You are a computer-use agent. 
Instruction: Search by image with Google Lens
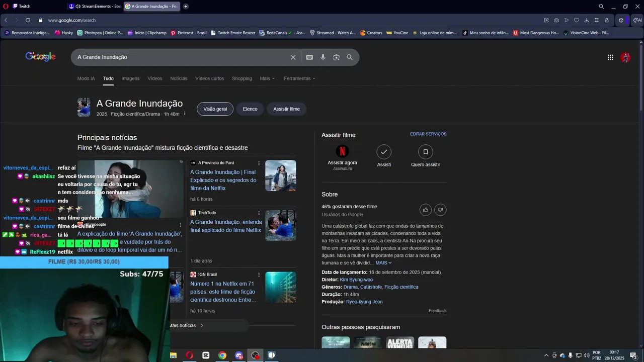tap(336, 57)
